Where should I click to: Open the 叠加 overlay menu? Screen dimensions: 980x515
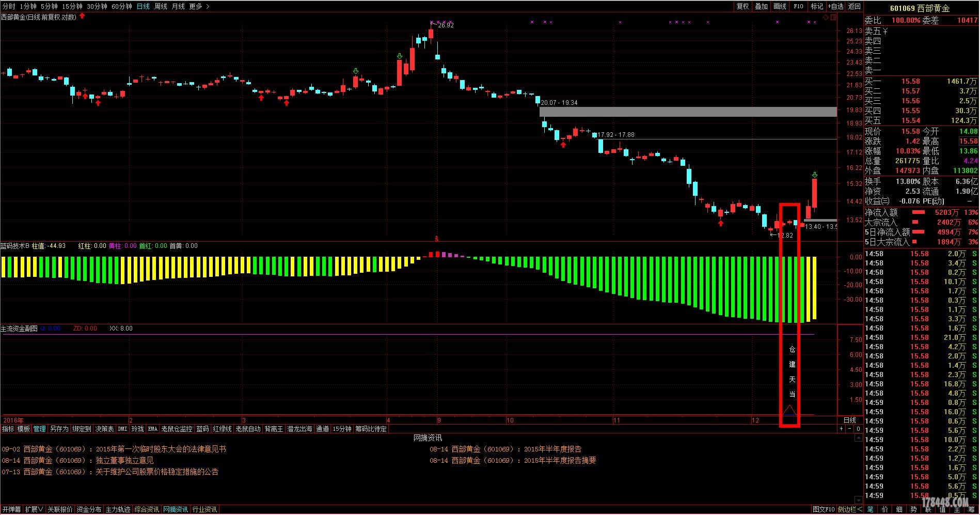click(x=762, y=6)
